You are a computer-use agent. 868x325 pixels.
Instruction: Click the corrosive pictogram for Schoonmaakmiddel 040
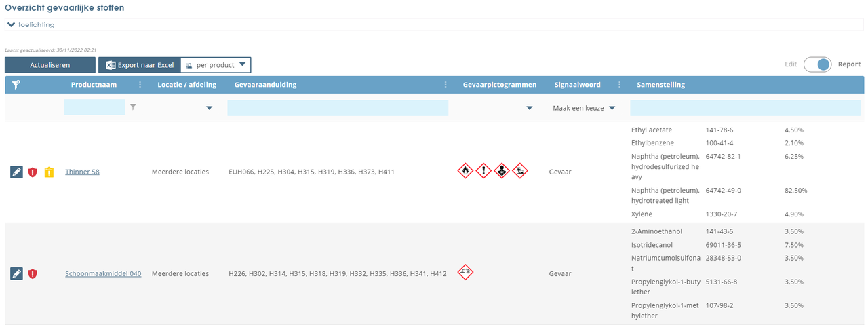(x=465, y=273)
